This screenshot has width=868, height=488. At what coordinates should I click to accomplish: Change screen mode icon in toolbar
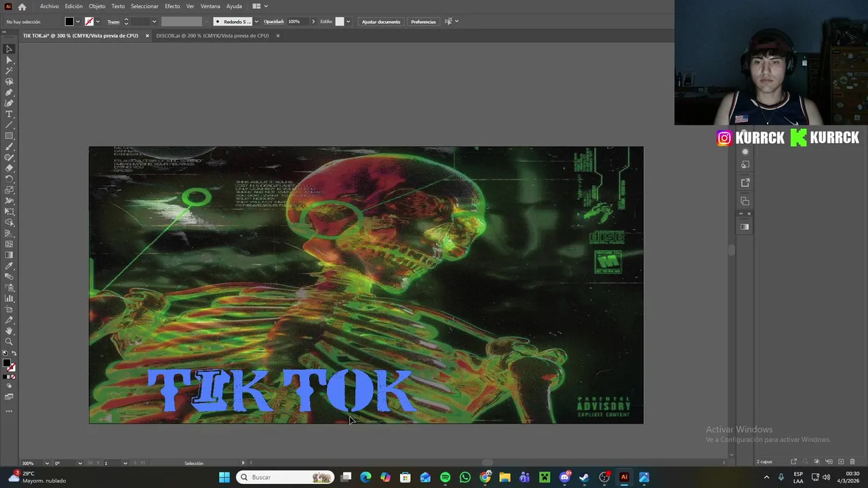pos(9,397)
